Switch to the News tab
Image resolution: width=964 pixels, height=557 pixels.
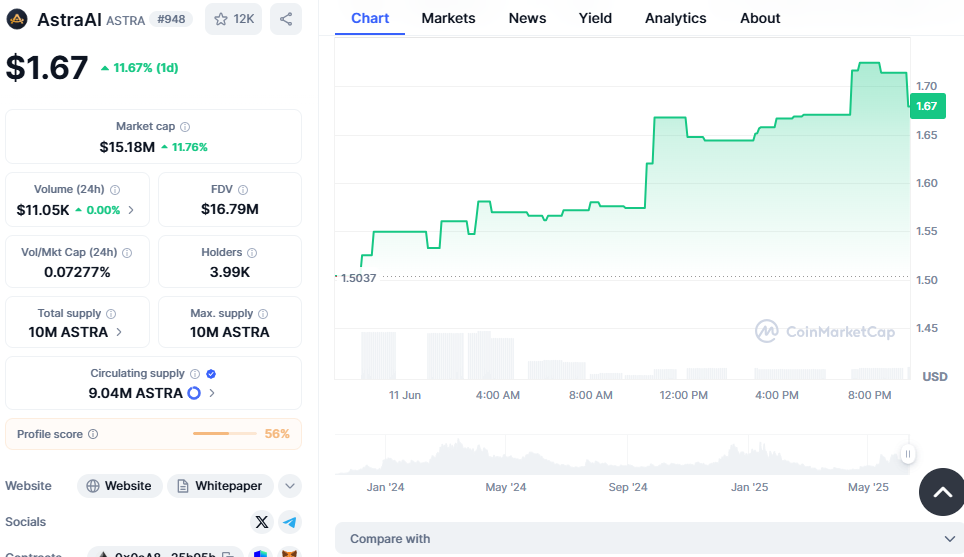pyautogui.click(x=527, y=18)
